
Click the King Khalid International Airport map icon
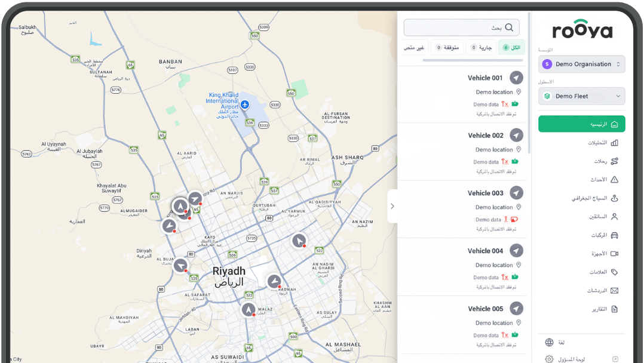245,104
